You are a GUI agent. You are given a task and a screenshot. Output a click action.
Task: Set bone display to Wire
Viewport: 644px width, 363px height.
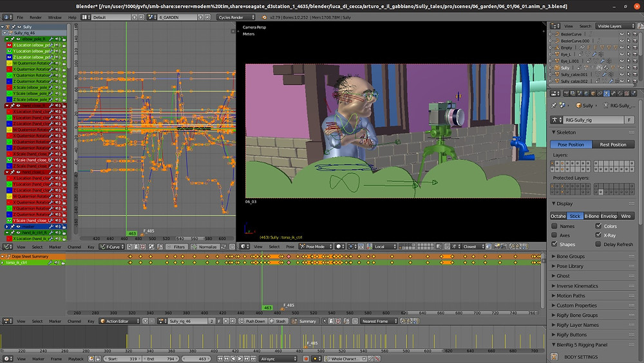(626, 216)
